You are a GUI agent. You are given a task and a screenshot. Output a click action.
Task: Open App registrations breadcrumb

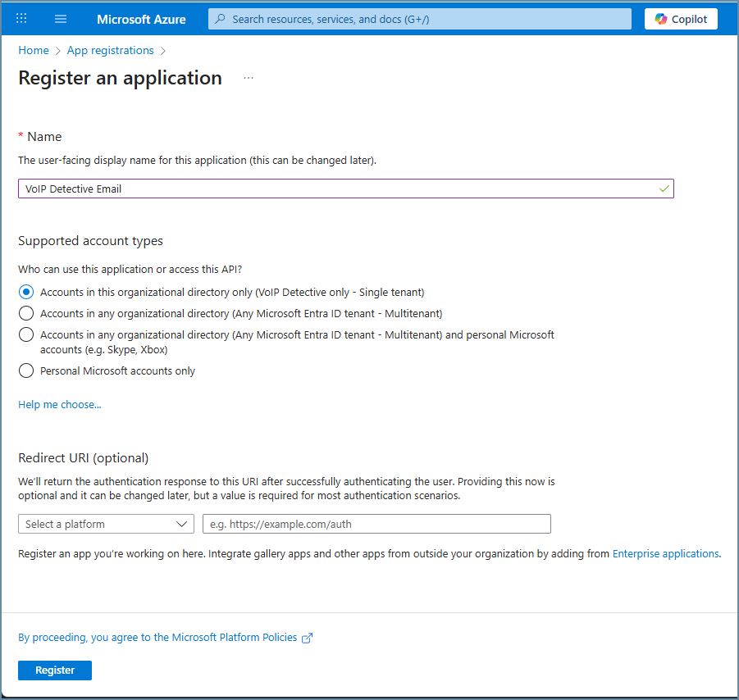(110, 50)
